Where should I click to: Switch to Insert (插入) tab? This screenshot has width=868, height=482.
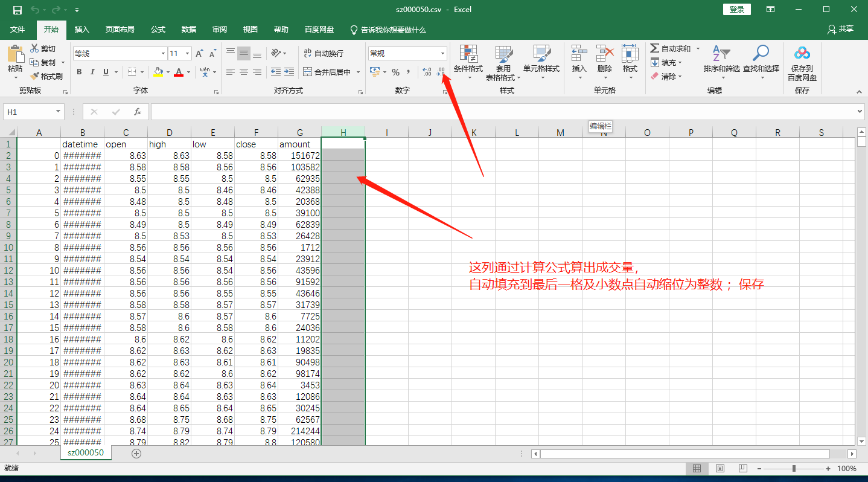(81, 29)
